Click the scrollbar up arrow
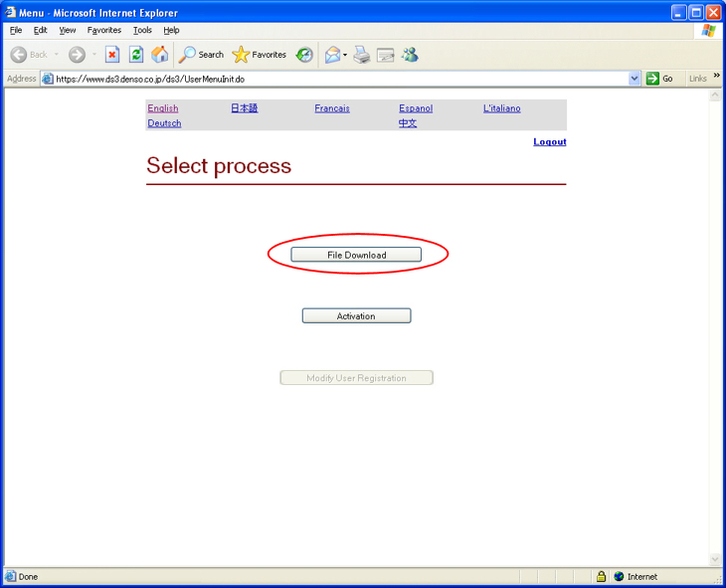Image resolution: width=726 pixels, height=588 pixels. [x=715, y=95]
